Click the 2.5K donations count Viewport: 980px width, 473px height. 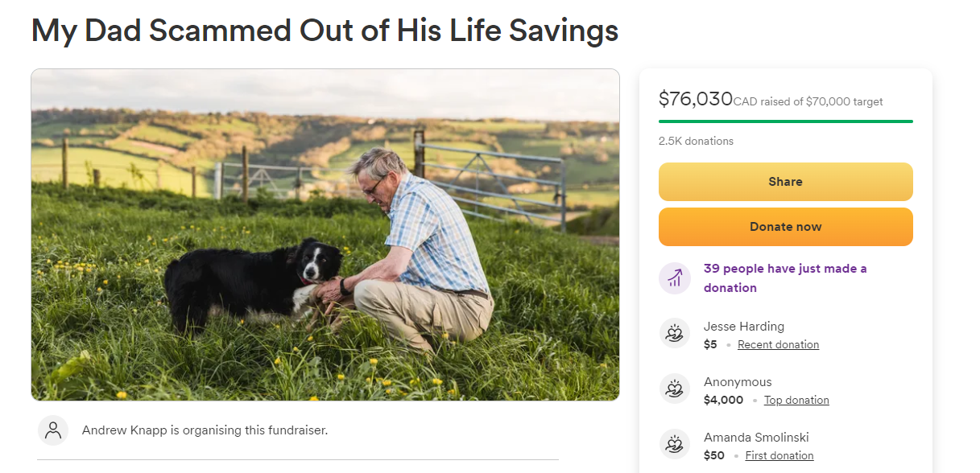point(696,141)
